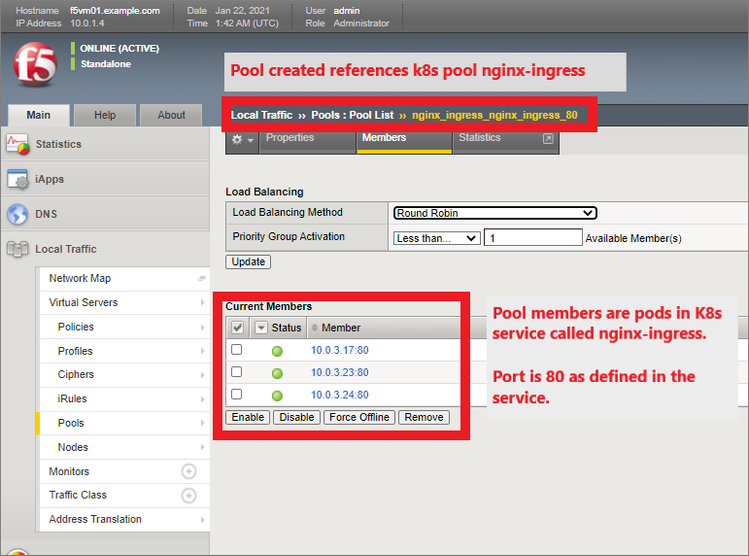Click the Status column header
The width and height of the screenshot is (749, 556).
[x=286, y=328]
